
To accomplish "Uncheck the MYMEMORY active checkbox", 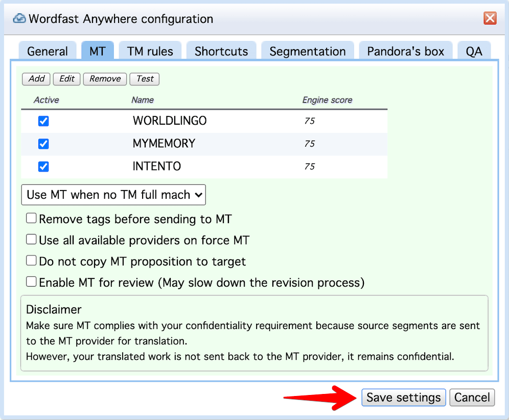I will pyautogui.click(x=43, y=144).
